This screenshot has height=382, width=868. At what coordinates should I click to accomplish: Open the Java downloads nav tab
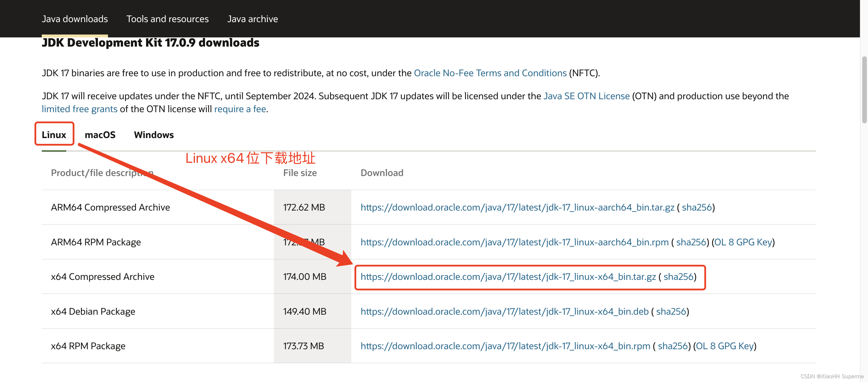[75, 19]
